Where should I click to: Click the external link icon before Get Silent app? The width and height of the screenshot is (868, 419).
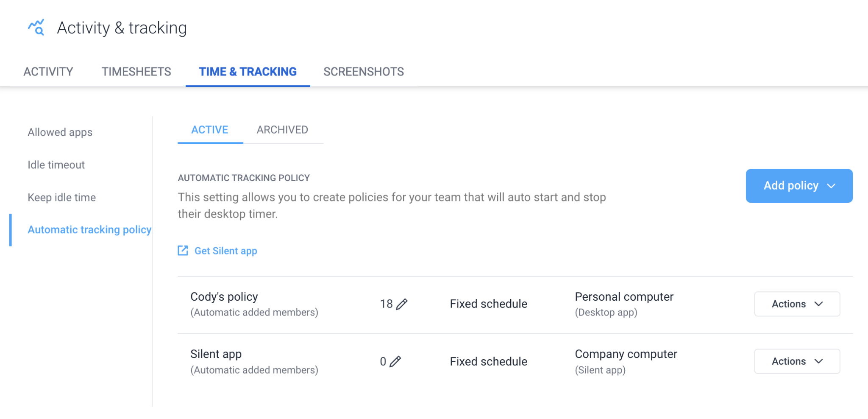182,251
